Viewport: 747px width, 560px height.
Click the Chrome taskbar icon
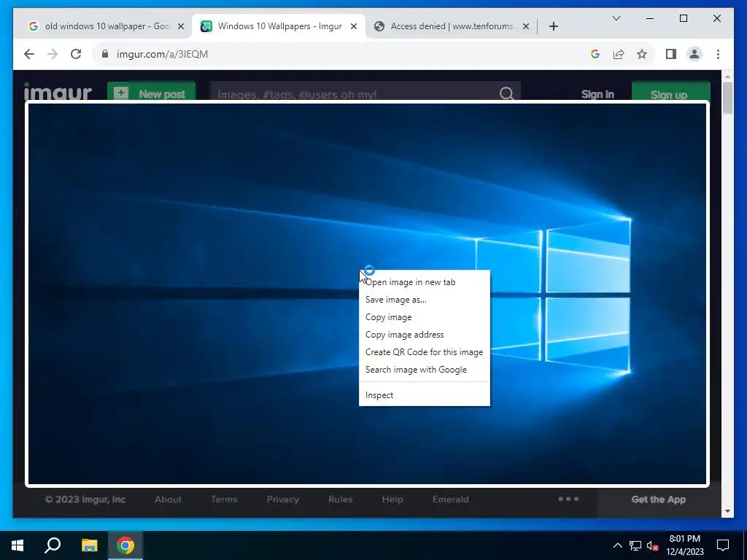(x=125, y=545)
